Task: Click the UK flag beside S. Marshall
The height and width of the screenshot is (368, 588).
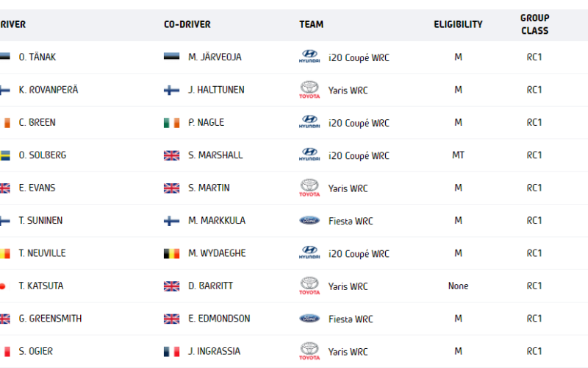Action: click(x=171, y=155)
